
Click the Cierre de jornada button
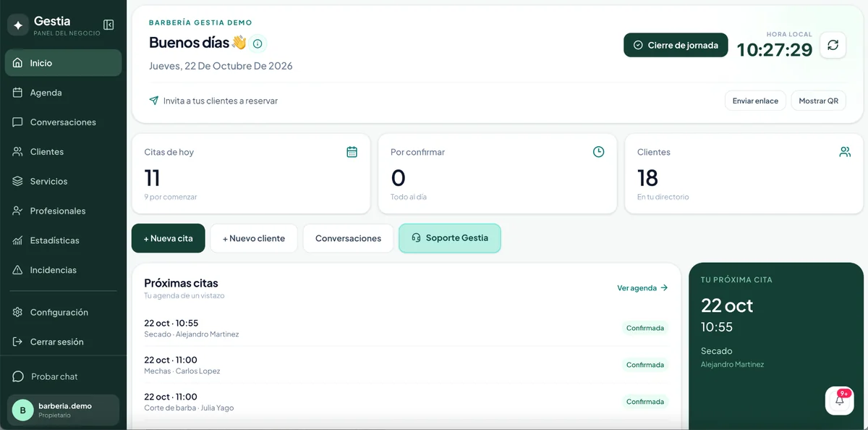676,45
